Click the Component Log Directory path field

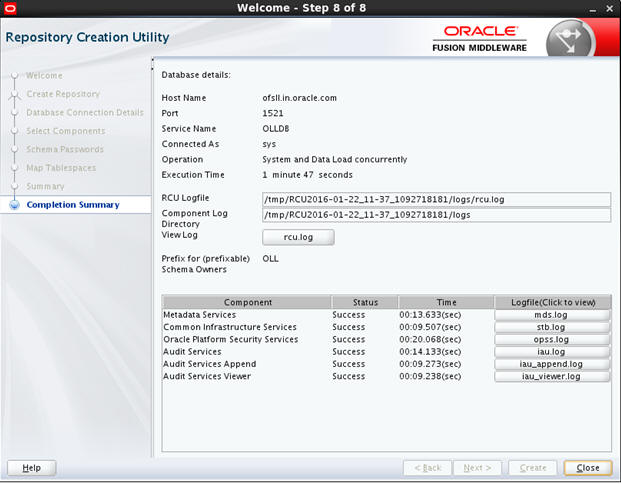[436, 215]
